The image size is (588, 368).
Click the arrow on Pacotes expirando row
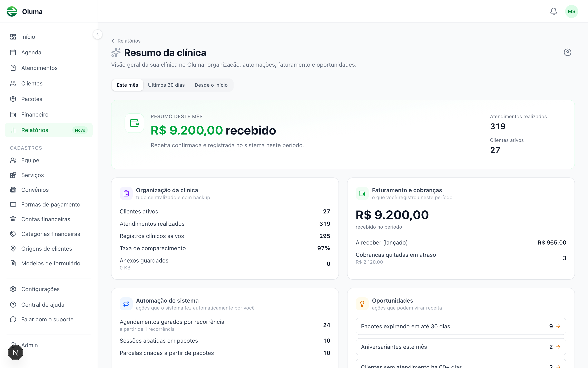coord(558,326)
